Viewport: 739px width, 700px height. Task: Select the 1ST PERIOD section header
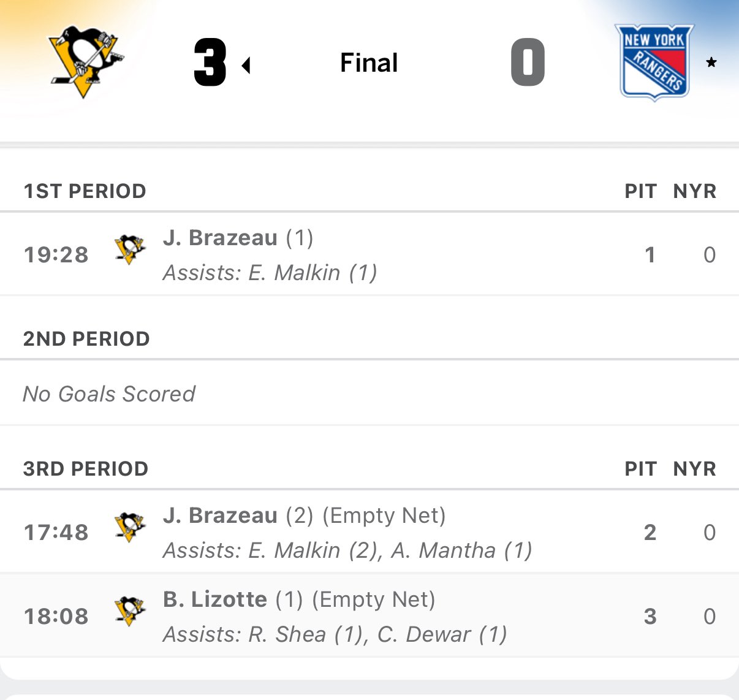[85, 191]
